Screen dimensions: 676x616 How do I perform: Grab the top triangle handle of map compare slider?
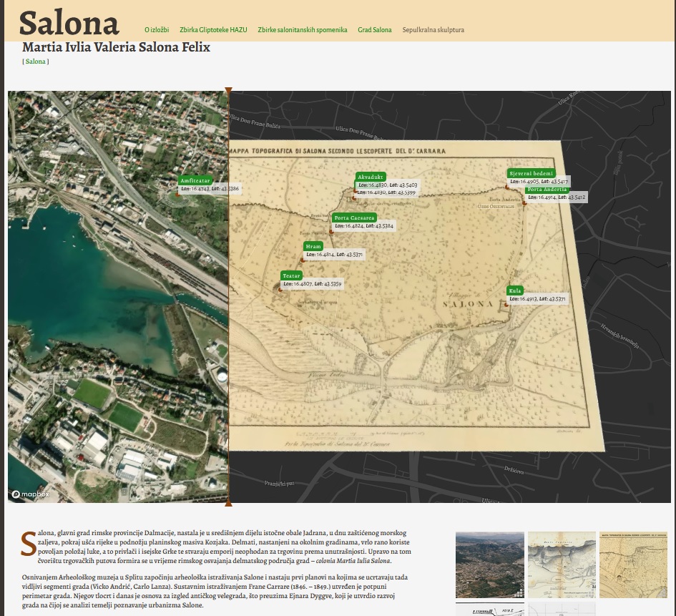[228, 91]
